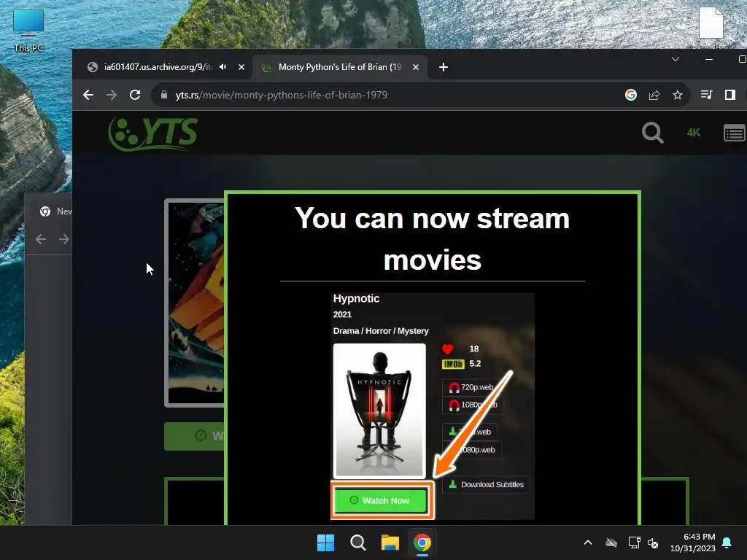Share this page using the share icon
Viewport: 747px width, 560px height.
654,95
